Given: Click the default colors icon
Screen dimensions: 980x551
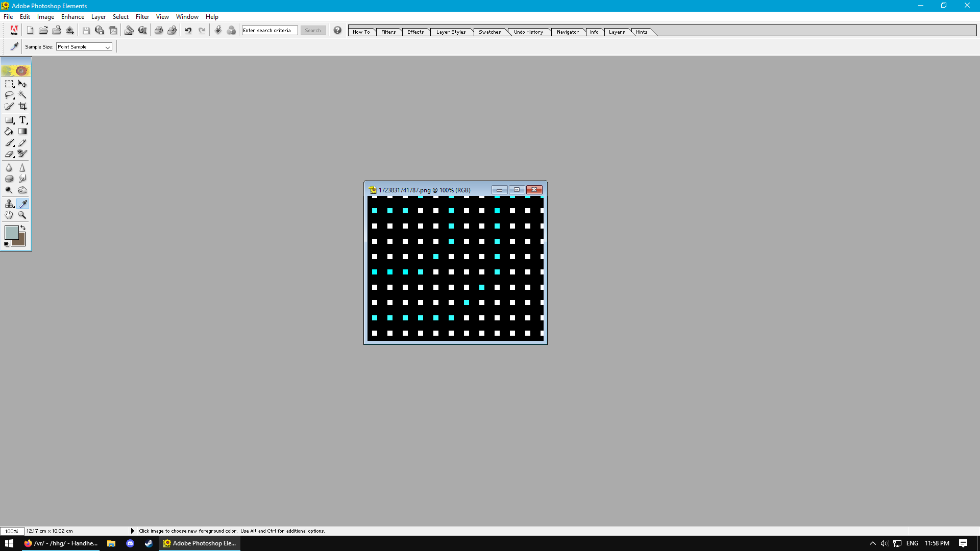Looking at the screenshot, I should click(7, 244).
